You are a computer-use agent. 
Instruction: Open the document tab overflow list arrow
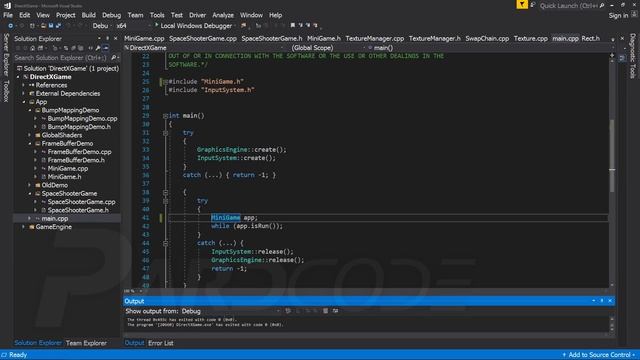(x=613, y=39)
